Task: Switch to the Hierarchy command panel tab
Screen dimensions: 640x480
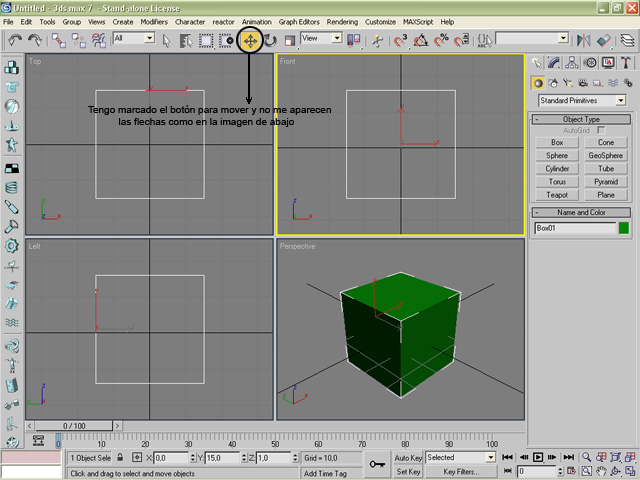Action: pos(572,62)
